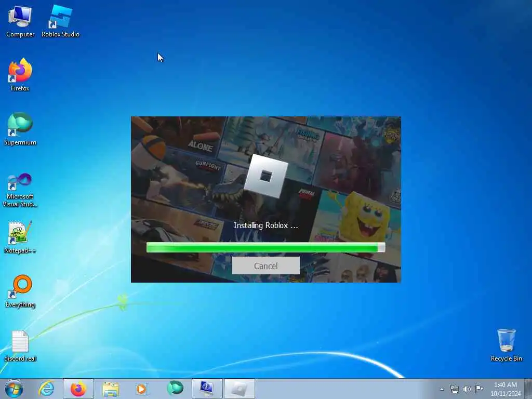Cancel the Roblox installation

[x=265, y=265]
